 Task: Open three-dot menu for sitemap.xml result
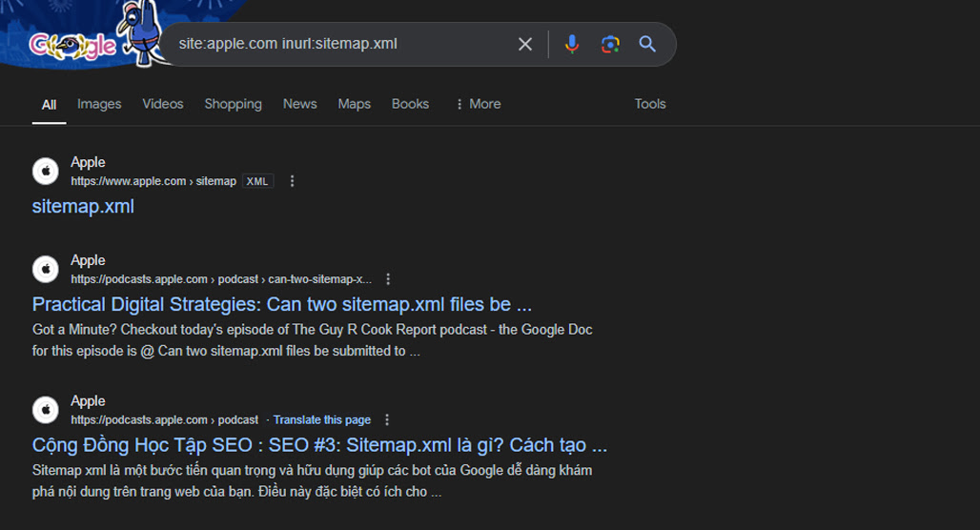click(x=292, y=181)
